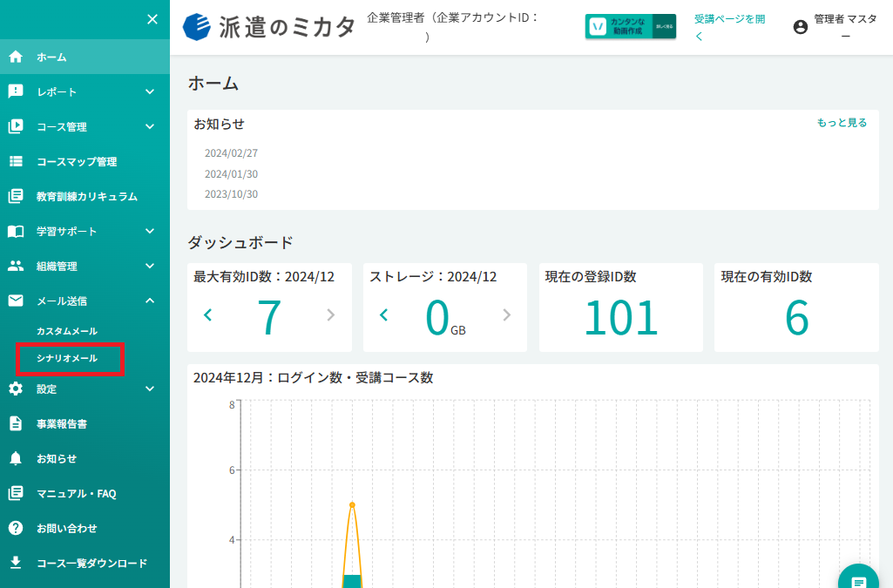Click the administrator account avatar icon
Image resolution: width=893 pixels, height=588 pixels.
coord(800,27)
